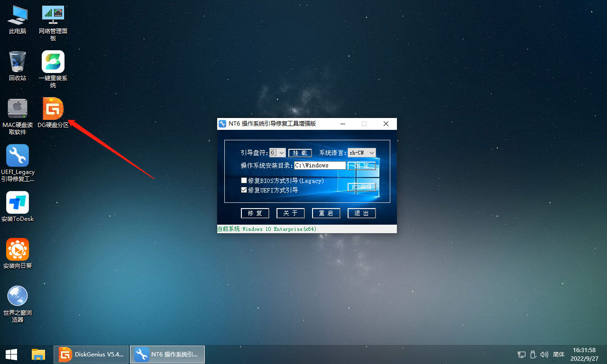The image size is (607, 364).
Task: Click the 操作系统安装目录 path input field
Action: [x=320, y=165]
